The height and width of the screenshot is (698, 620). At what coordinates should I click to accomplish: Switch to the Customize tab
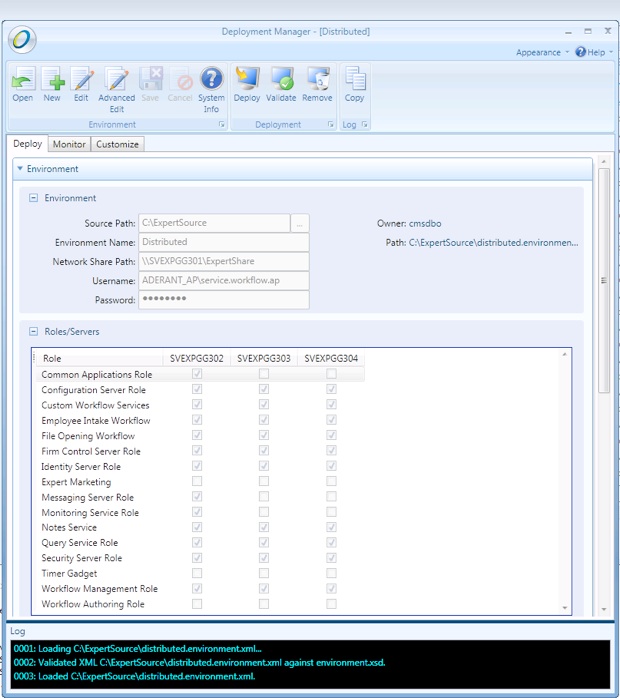click(118, 144)
